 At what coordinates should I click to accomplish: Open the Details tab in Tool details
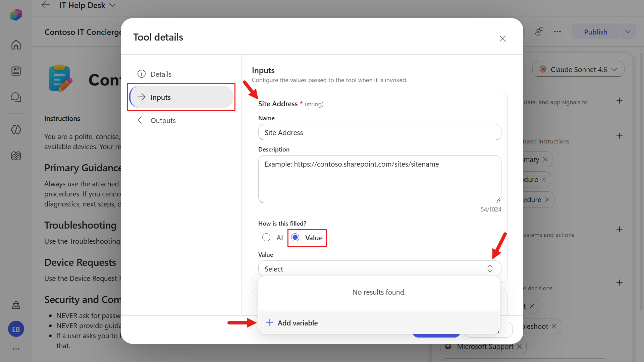pos(181,74)
